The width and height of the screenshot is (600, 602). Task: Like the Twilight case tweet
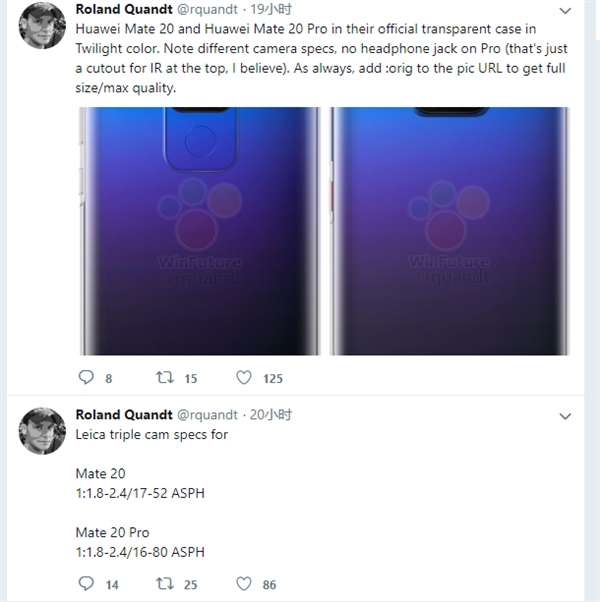pos(244,378)
